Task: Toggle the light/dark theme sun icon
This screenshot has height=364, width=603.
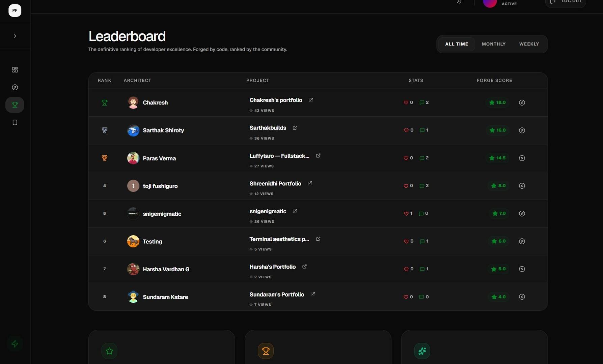Action: coord(459,1)
